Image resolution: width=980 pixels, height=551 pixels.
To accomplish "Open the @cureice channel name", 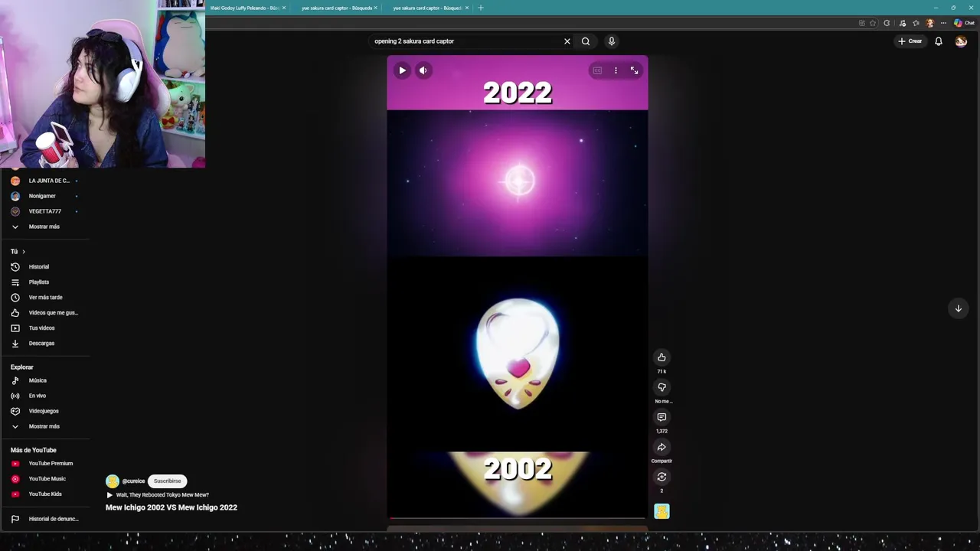I will pyautogui.click(x=133, y=481).
